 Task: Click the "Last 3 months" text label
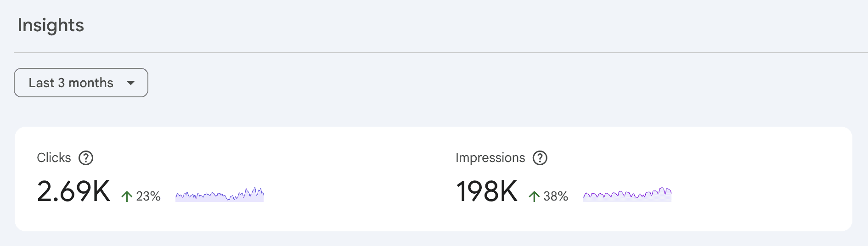[71, 83]
